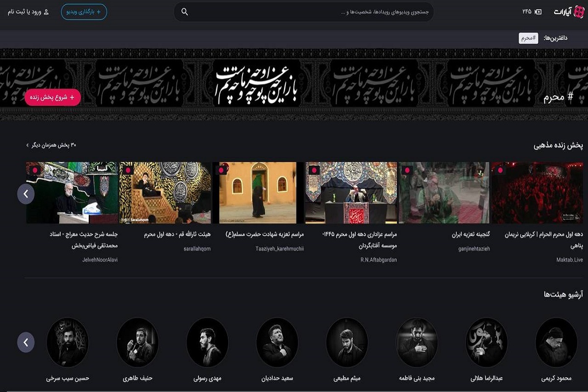Click the name سعید حدادیان
The height and width of the screenshot is (392, 588).
click(x=277, y=379)
